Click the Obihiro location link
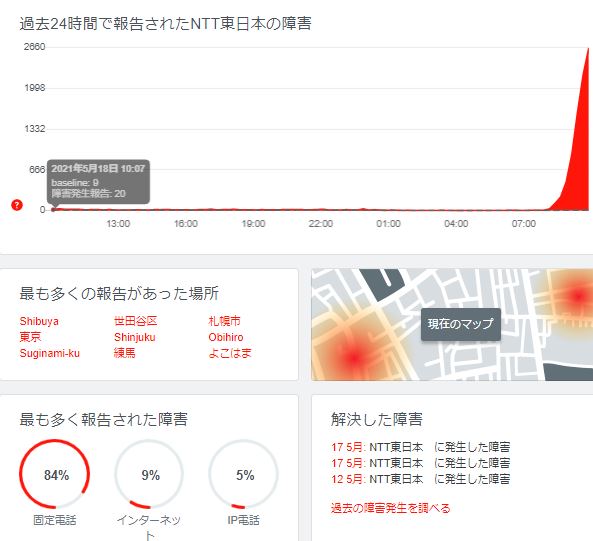Image resolution: width=593 pixels, height=541 pixels. 226,337
